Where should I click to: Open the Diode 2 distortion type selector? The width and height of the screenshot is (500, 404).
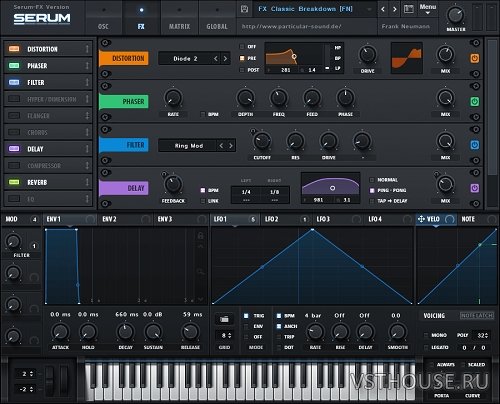coord(185,59)
